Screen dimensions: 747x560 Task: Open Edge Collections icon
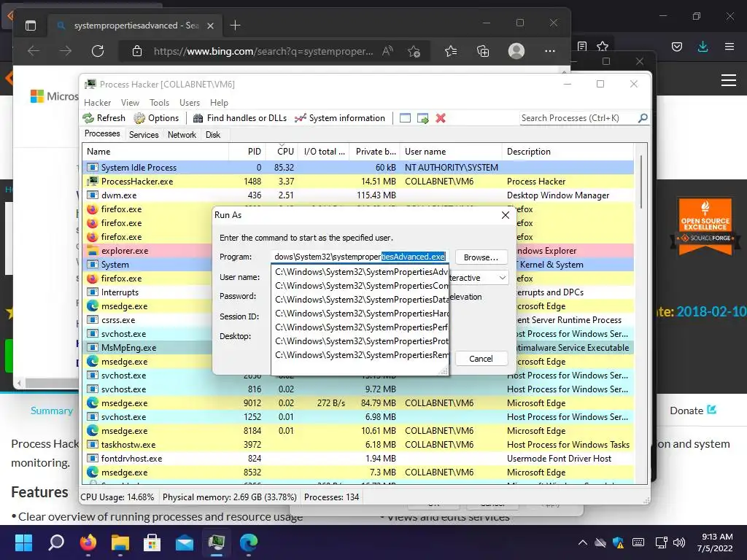point(483,51)
